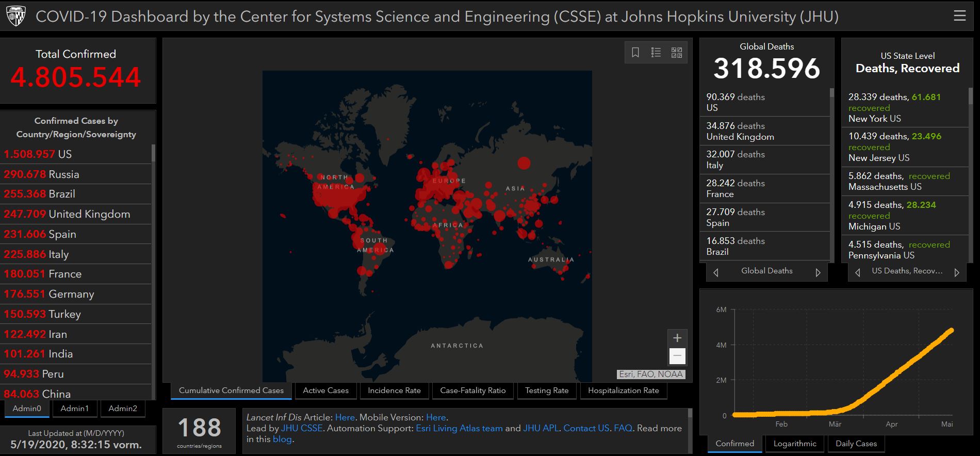Select Russia in confirmed cases list
Viewport: 980px width, 456px height.
coord(64,174)
